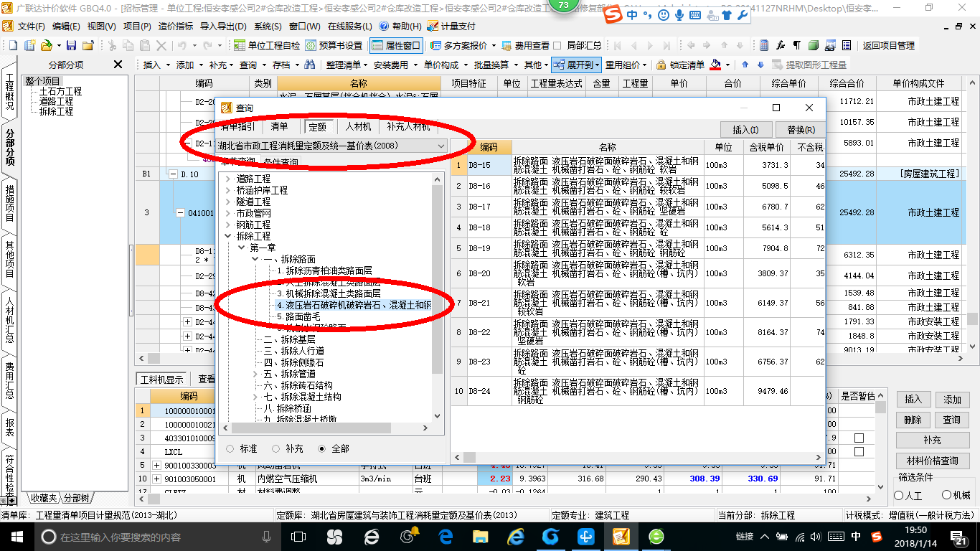Open Windows Start menu
Image resolution: width=980 pixels, height=551 pixels.
pos(17,536)
